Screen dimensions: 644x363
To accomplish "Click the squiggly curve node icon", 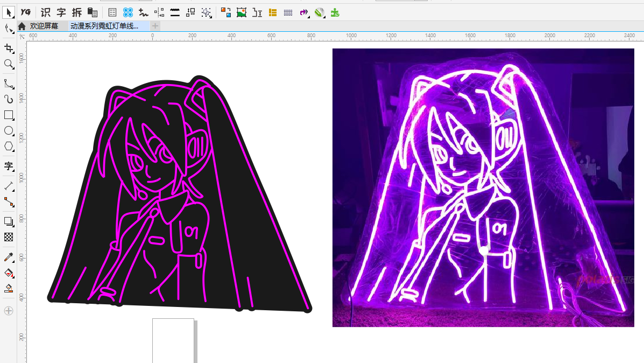I will point(143,13).
